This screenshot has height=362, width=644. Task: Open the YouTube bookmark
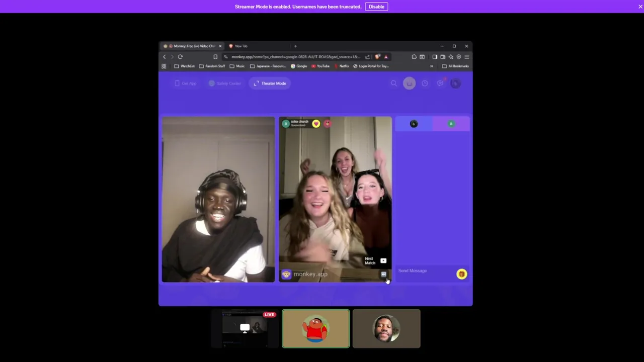tap(320, 66)
